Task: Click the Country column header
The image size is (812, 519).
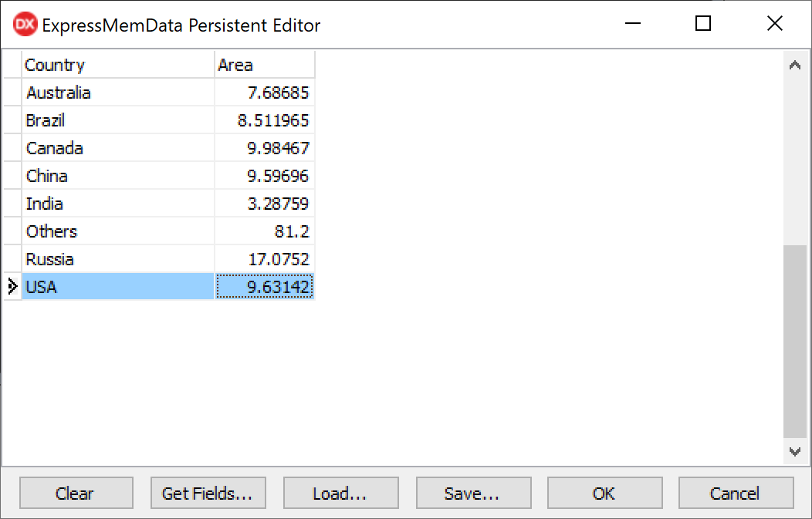Action: (118, 65)
